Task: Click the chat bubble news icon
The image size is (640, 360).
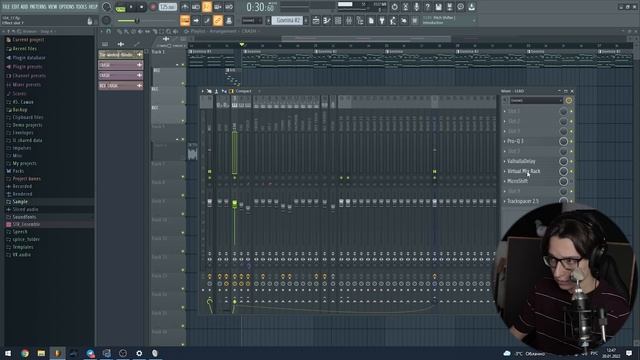Action: 460,7
